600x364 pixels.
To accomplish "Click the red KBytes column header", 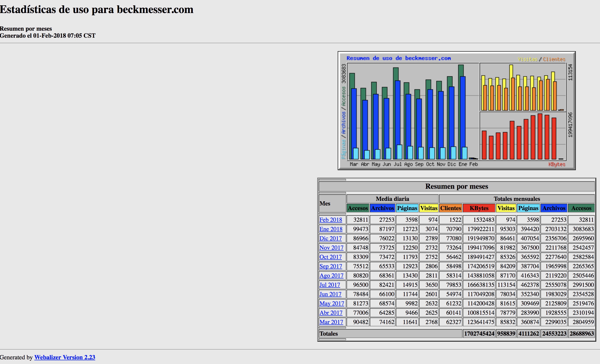I will pyautogui.click(x=479, y=208).
